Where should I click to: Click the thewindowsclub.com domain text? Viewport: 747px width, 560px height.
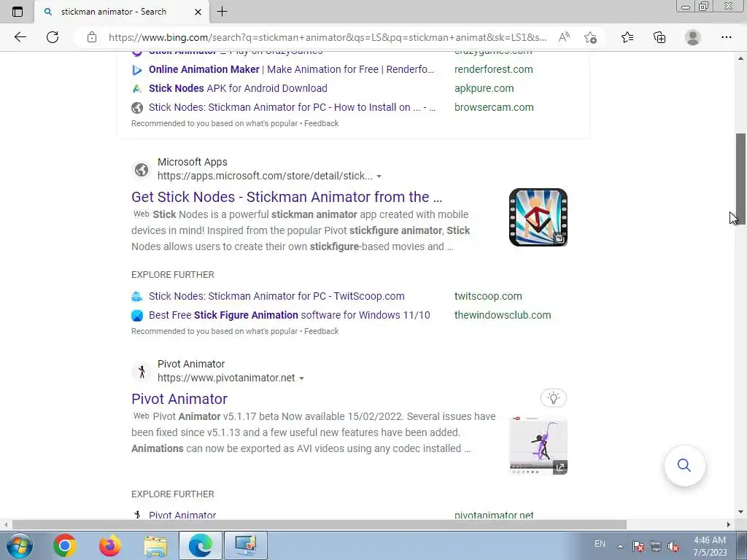[503, 315]
